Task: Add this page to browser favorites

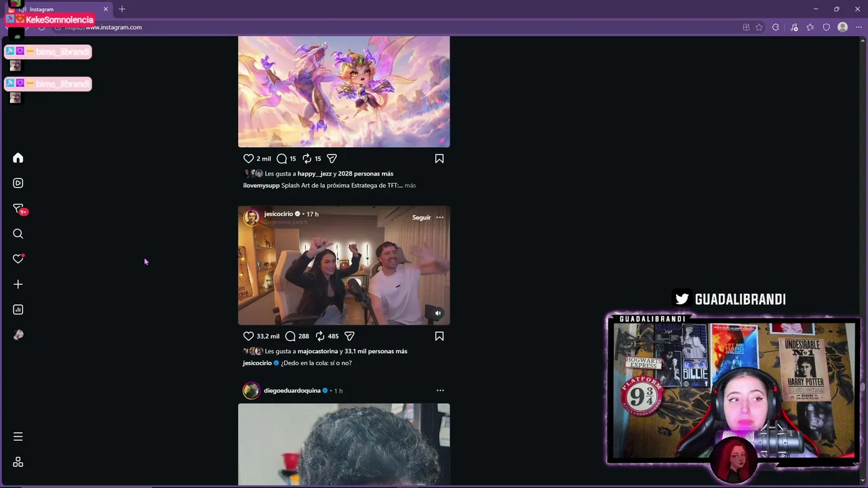Action: pos(759,28)
